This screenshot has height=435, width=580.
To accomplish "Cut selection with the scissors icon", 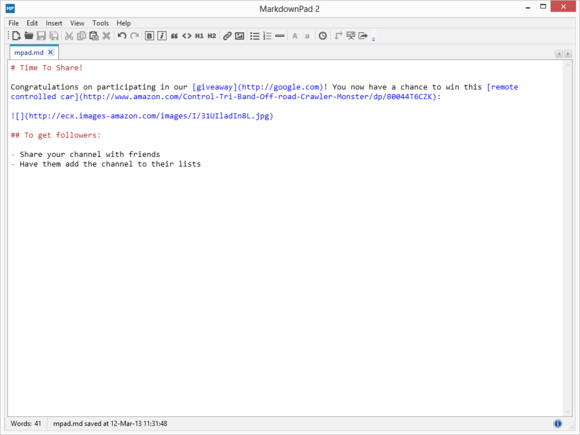I will pyautogui.click(x=69, y=36).
